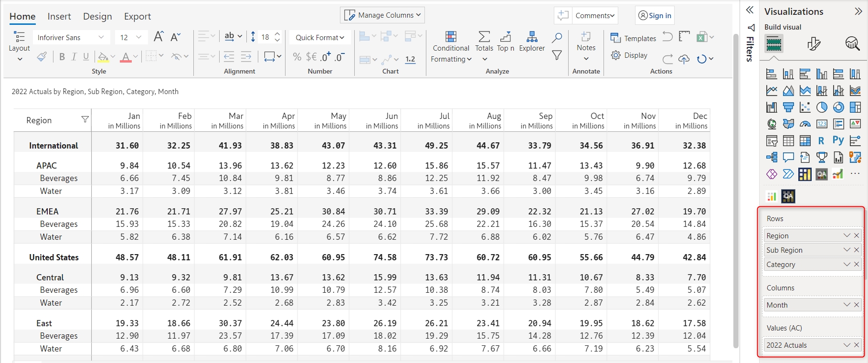Expand the Quick Format dropdown

click(x=320, y=37)
